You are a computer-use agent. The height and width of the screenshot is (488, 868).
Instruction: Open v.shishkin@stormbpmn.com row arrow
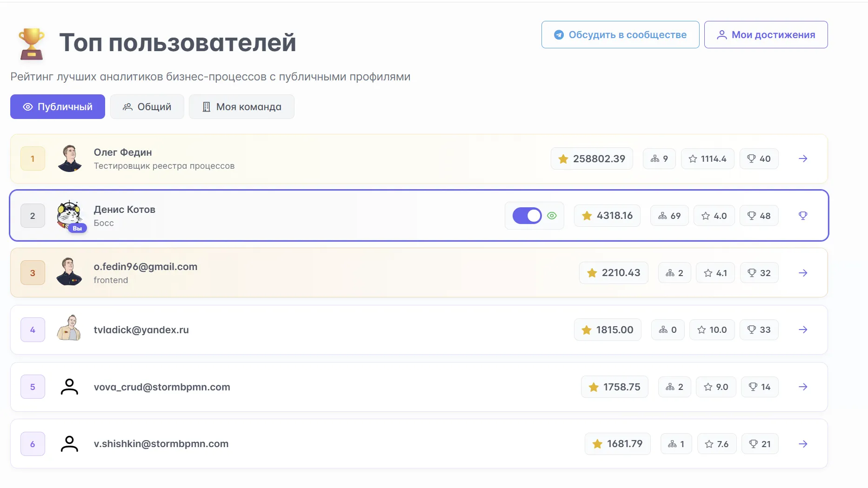803,444
